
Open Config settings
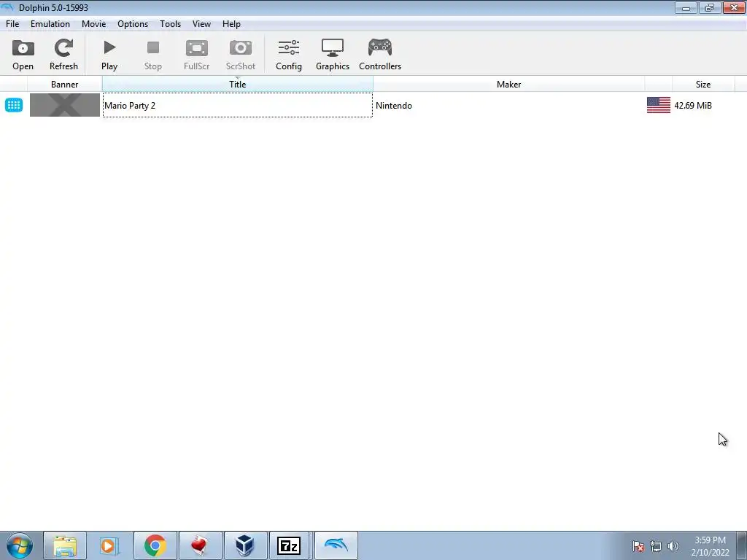289,54
